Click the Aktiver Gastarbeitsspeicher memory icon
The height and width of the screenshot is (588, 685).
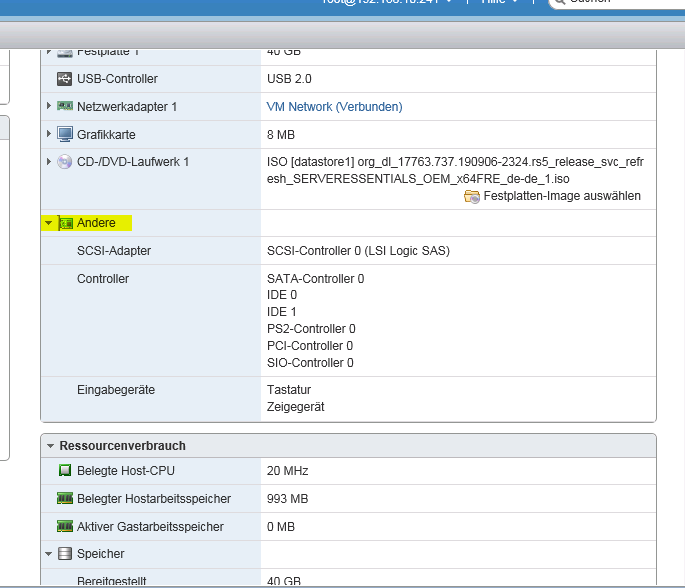pos(65,526)
